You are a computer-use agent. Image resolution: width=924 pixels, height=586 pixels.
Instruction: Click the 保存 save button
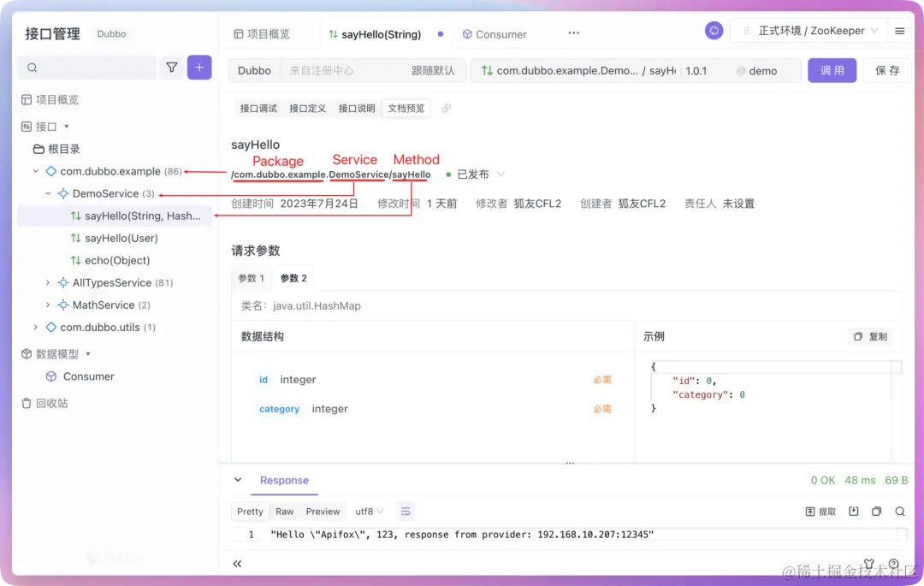(890, 72)
